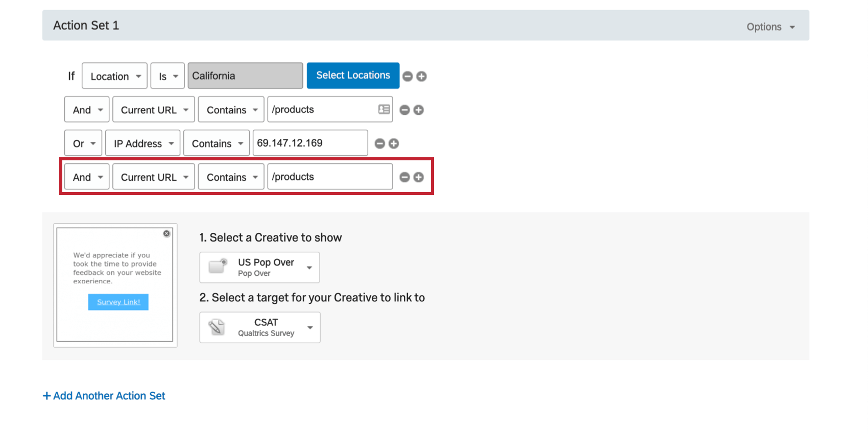The width and height of the screenshot is (868, 434).
Task: Remove the first Current URL /products condition
Action: [404, 110]
